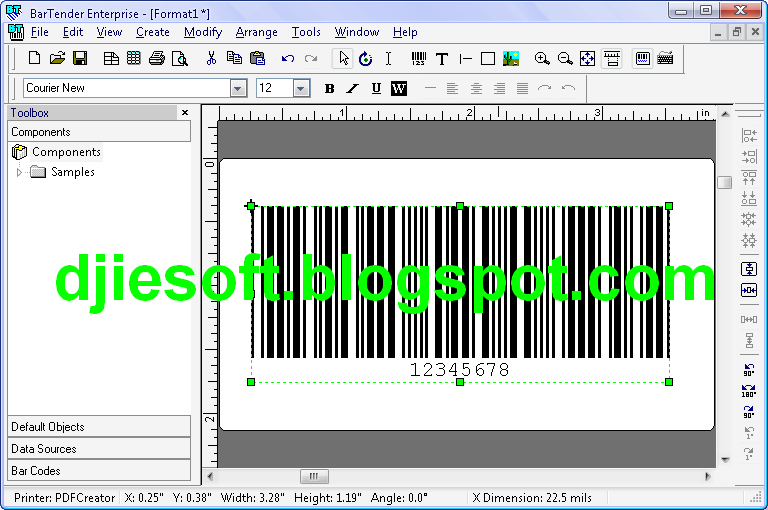Center object horizontally on label icon

pos(748,290)
